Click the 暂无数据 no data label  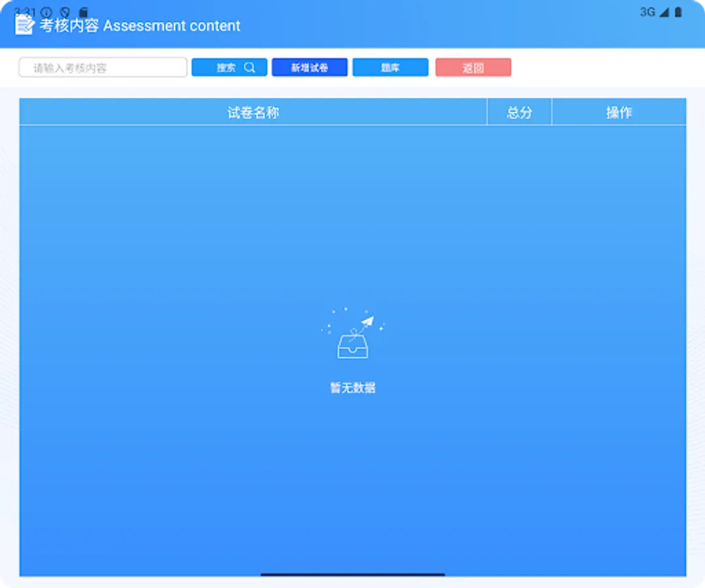pos(352,387)
